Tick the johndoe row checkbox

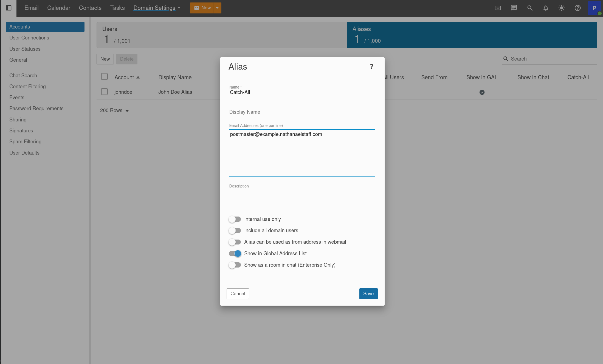click(x=104, y=92)
